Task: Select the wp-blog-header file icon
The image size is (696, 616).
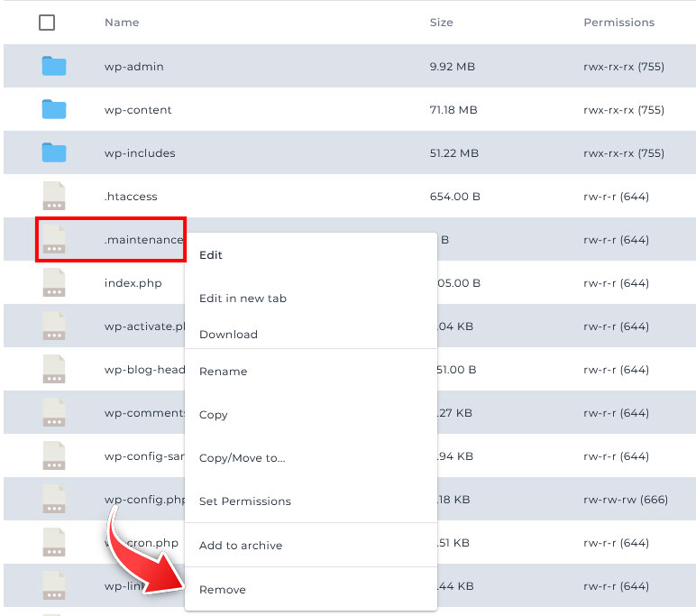Action: (54, 369)
